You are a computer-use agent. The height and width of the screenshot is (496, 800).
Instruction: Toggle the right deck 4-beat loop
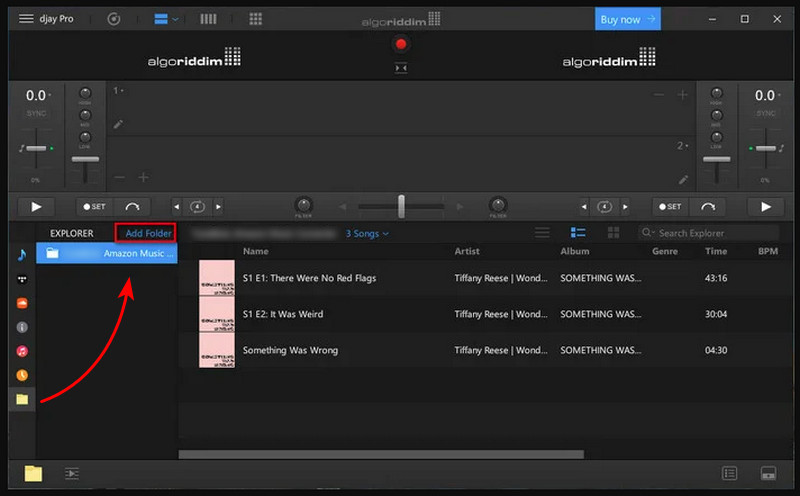pos(605,207)
